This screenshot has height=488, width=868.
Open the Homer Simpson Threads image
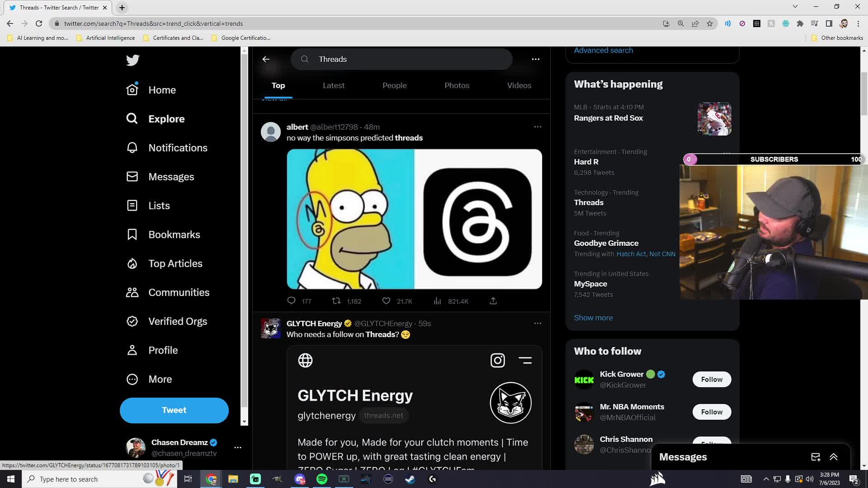[414, 219]
